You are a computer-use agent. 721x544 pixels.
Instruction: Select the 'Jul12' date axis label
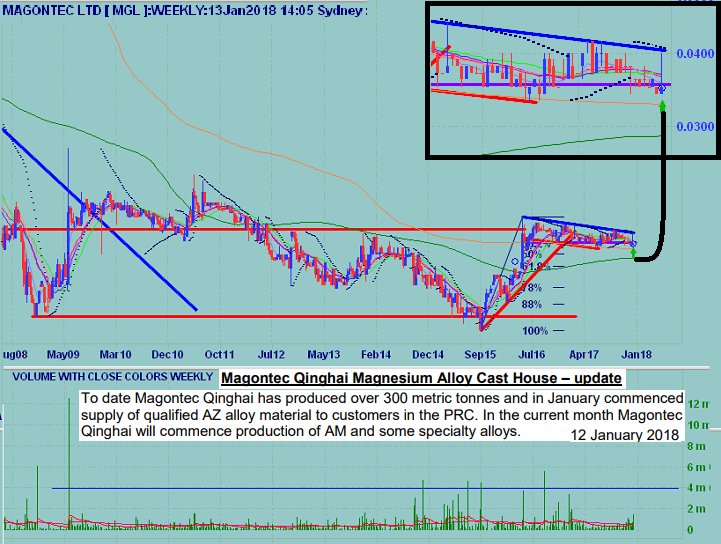point(271,355)
